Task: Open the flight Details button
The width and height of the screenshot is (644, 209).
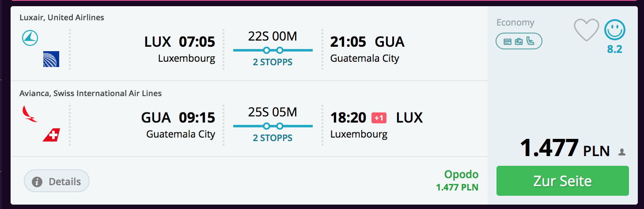Action: 57,181
